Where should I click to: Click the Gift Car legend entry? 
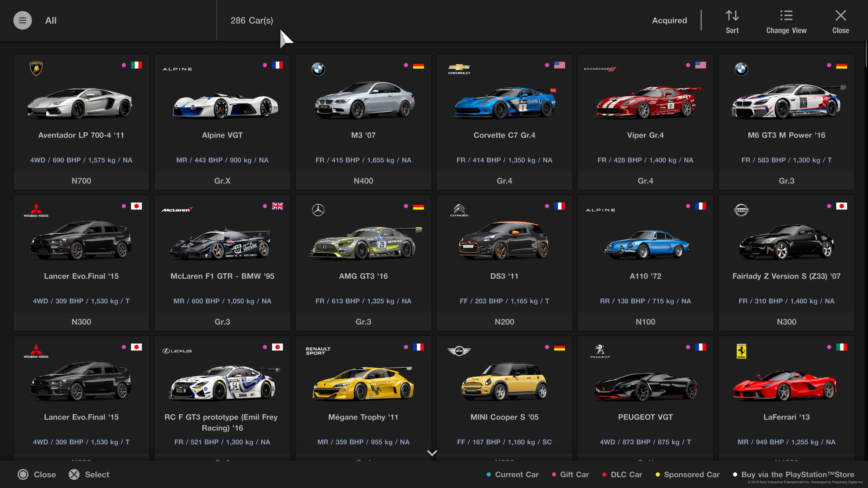[570, 474]
